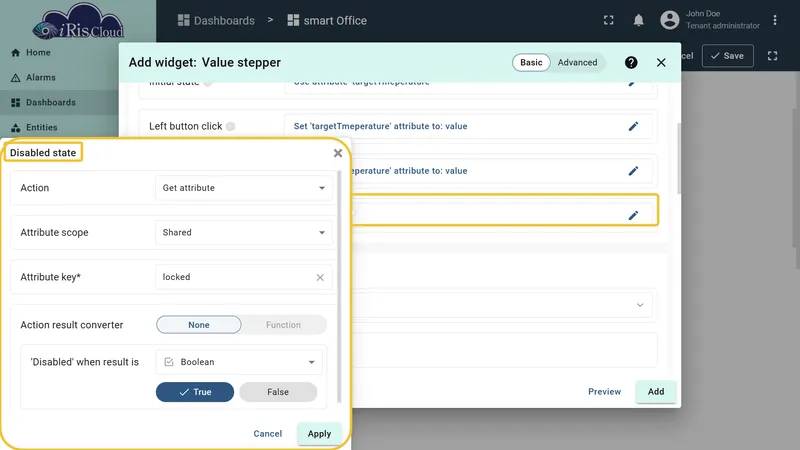Select Function for result converter
Screen dimensions: 800x450
pyautogui.click(x=283, y=324)
